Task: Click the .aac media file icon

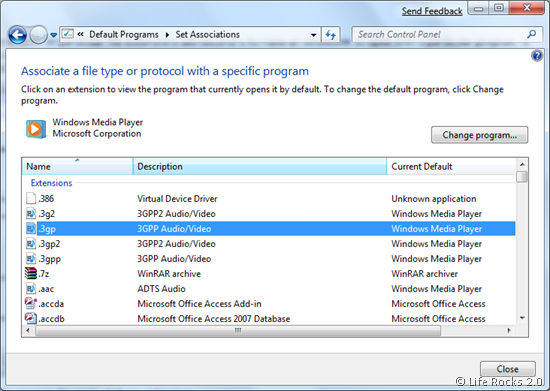Action: pos(31,289)
